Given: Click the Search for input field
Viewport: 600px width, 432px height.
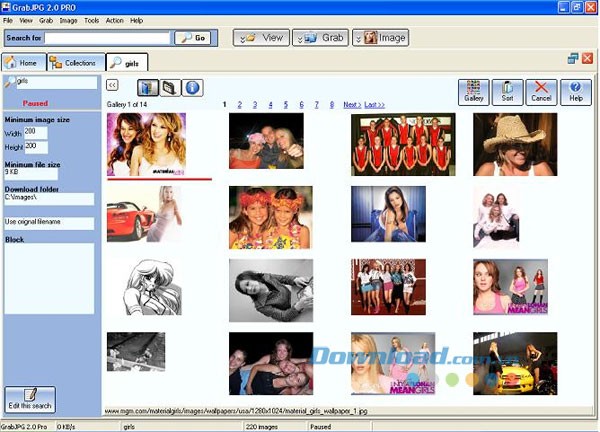Looking at the screenshot, I should pos(107,38).
